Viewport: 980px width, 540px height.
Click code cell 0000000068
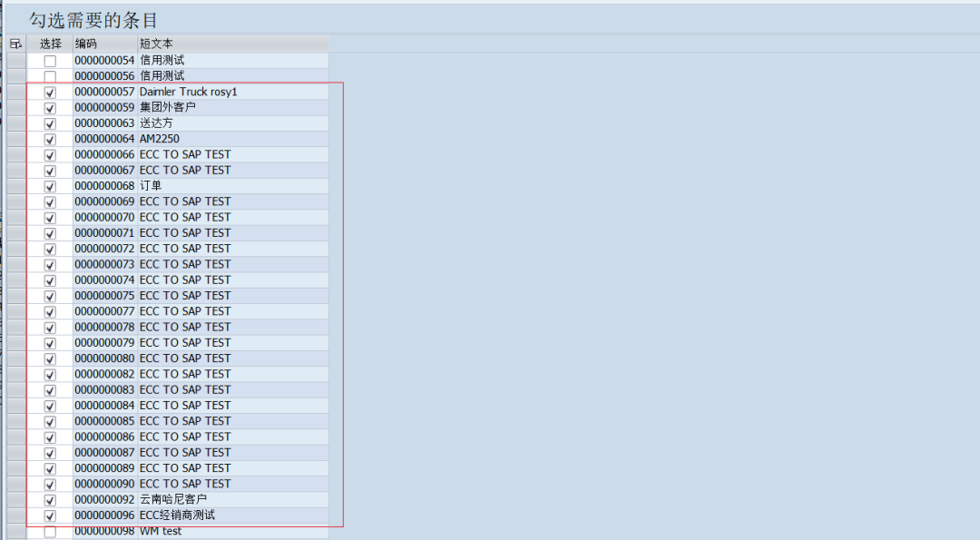tap(104, 186)
